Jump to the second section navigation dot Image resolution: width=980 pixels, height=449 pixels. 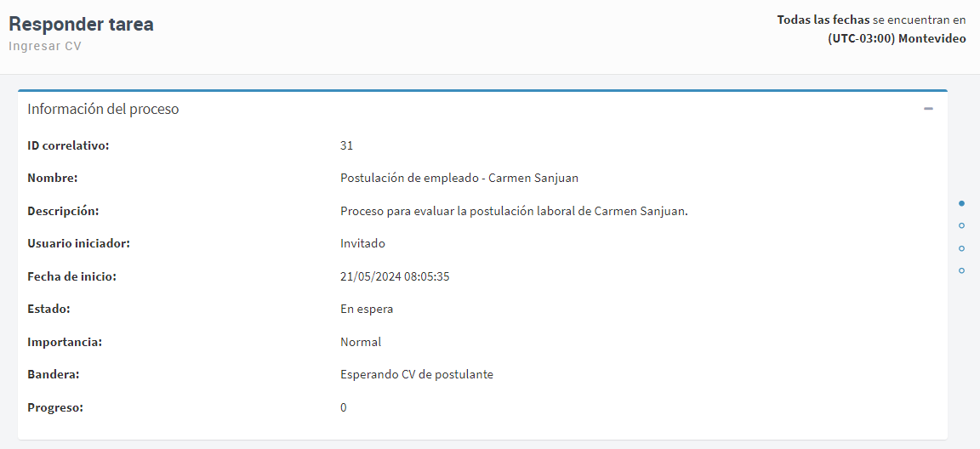click(961, 225)
